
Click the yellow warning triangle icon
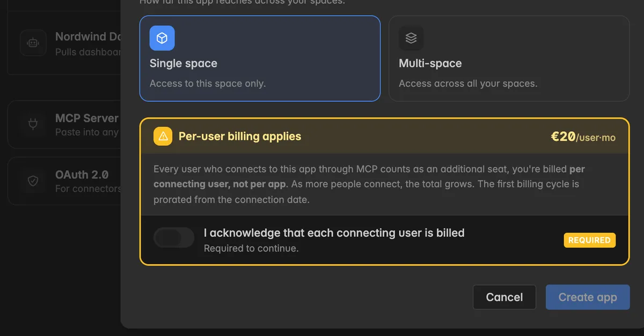click(x=163, y=136)
